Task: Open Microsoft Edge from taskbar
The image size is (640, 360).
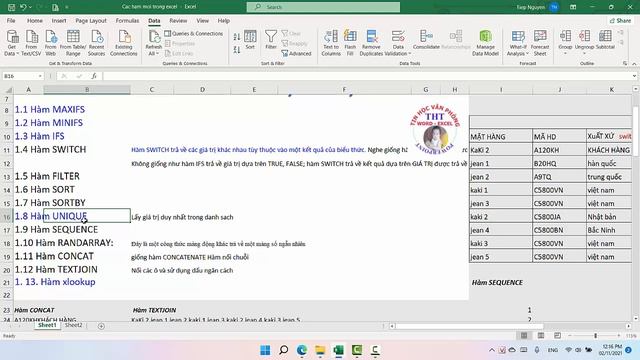Action: pyautogui.click(x=302, y=350)
